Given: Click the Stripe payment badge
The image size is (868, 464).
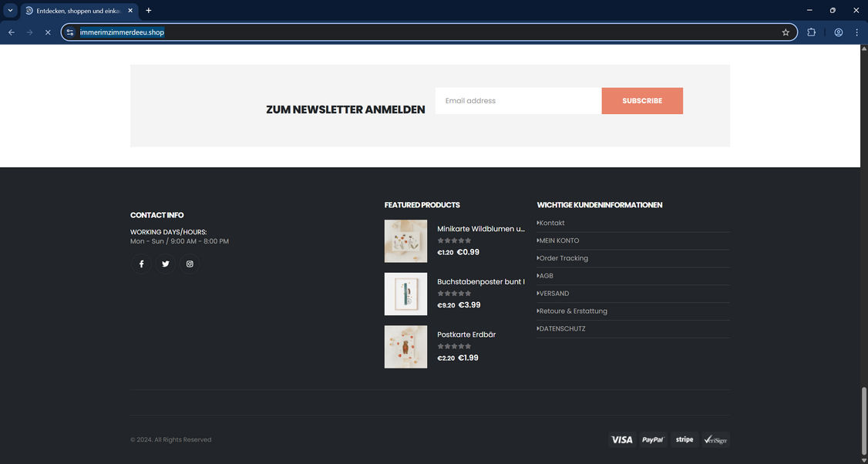Looking at the screenshot, I should 685,439.
